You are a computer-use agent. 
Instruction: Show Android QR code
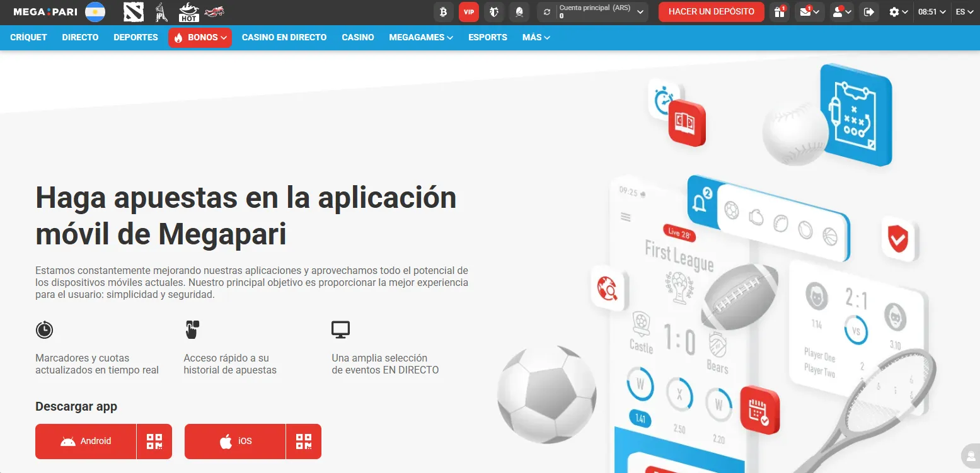click(x=154, y=442)
